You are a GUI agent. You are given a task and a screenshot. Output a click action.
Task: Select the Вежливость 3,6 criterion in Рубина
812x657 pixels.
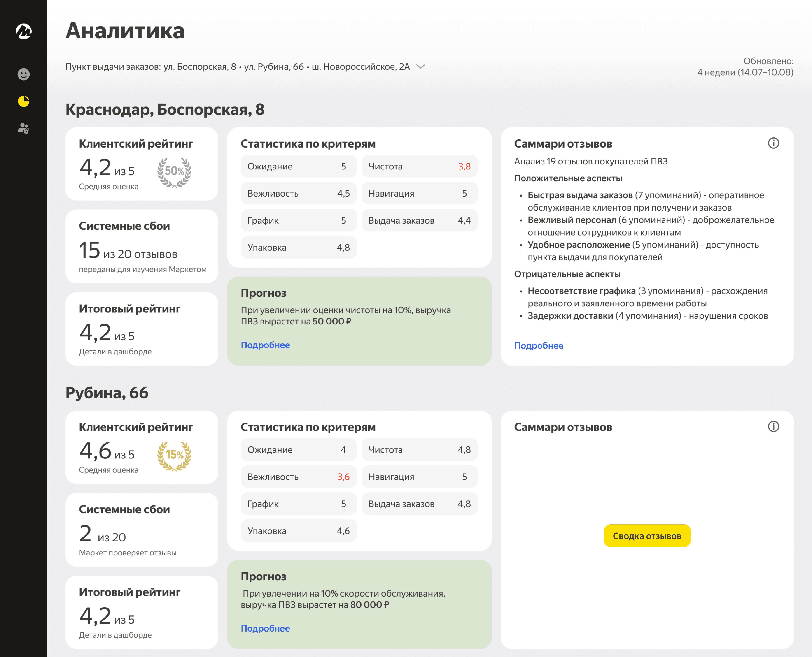(x=299, y=477)
